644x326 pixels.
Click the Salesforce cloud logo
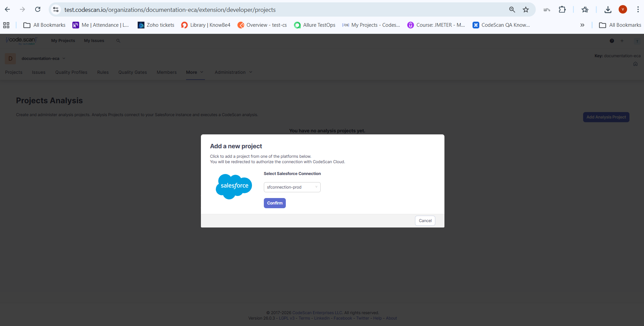234,186
